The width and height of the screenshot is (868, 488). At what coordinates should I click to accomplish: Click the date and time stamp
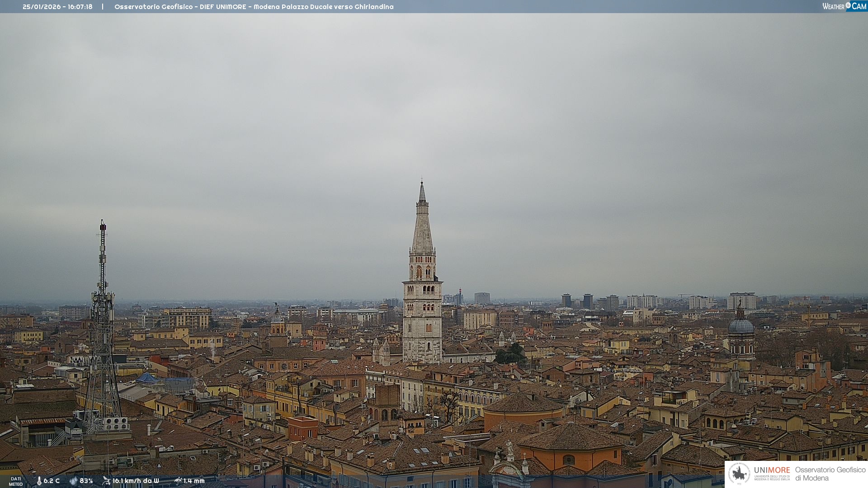click(57, 7)
